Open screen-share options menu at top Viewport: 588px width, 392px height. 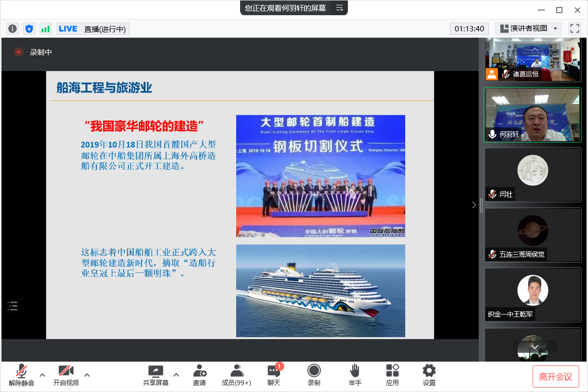pos(339,8)
